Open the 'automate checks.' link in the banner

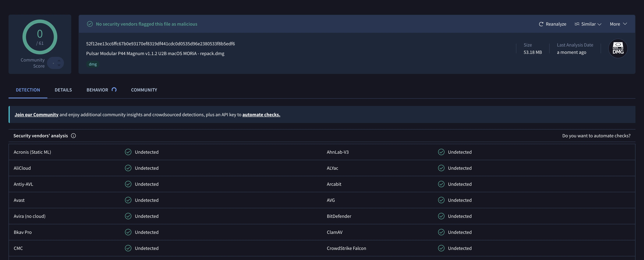coord(261,115)
